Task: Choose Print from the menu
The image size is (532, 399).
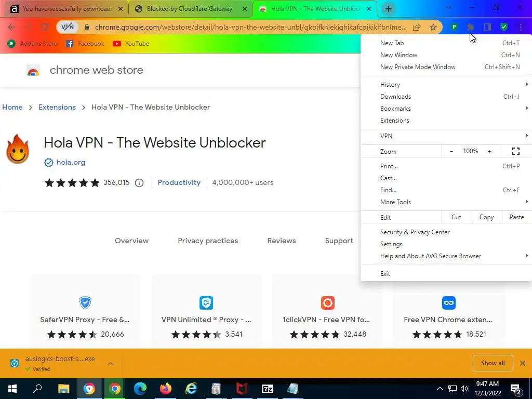Action: (446, 166)
